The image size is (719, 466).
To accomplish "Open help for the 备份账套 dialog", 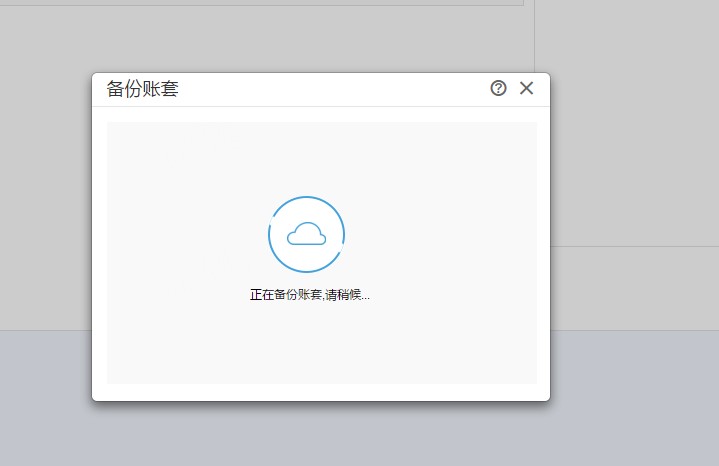I will tap(498, 88).
